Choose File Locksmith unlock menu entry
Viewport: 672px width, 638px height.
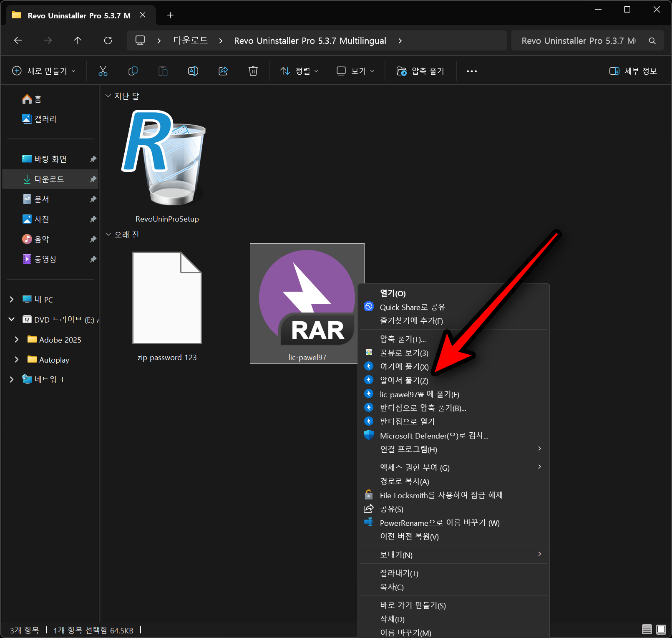(x=454, y=495)
